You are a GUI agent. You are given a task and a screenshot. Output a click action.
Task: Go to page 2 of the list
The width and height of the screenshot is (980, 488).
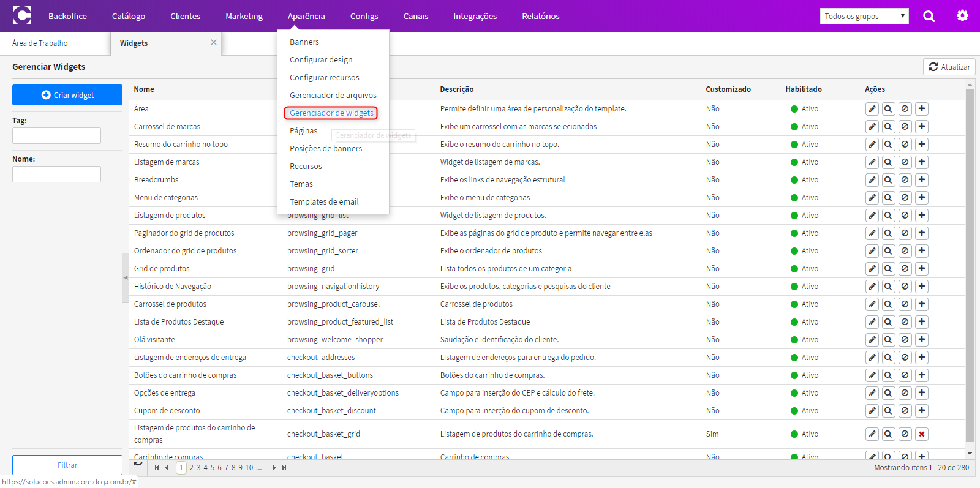192,468
